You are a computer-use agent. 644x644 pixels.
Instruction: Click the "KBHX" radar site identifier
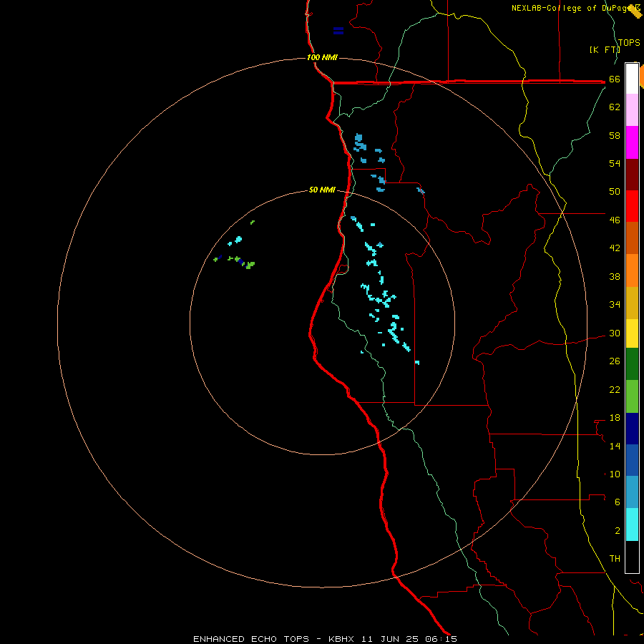341,639
